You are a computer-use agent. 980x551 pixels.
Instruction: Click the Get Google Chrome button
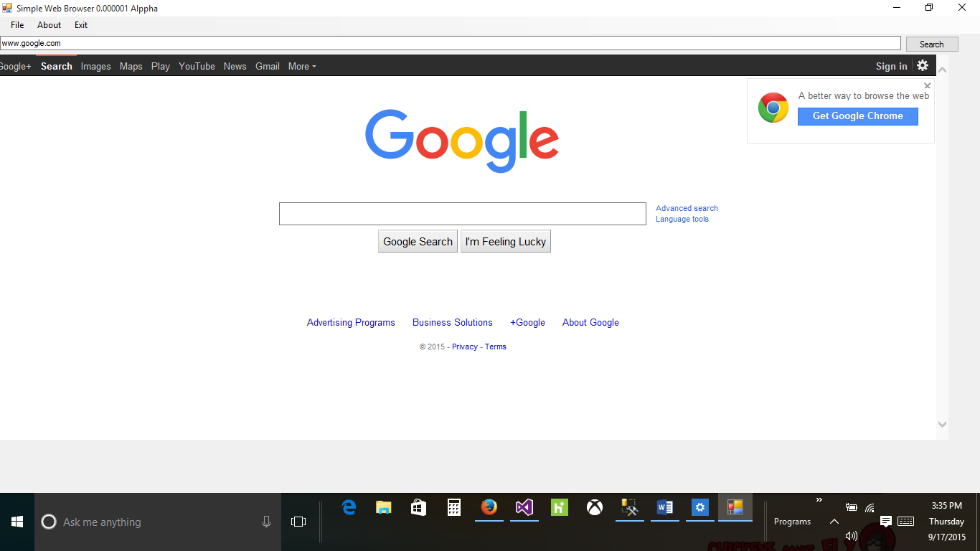tap(857, 116)
